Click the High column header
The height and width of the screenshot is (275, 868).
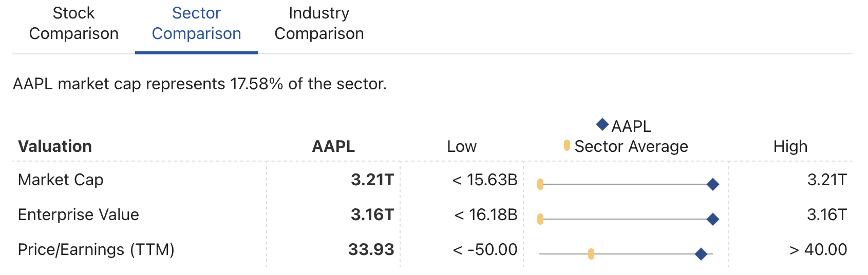790,147
